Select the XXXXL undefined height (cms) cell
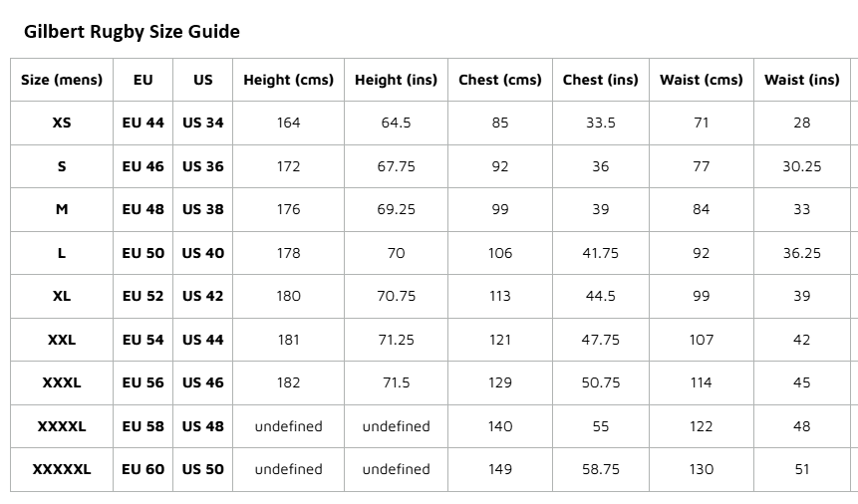The height and width of the screenshot is (504, 858). [x=288, y=426]
